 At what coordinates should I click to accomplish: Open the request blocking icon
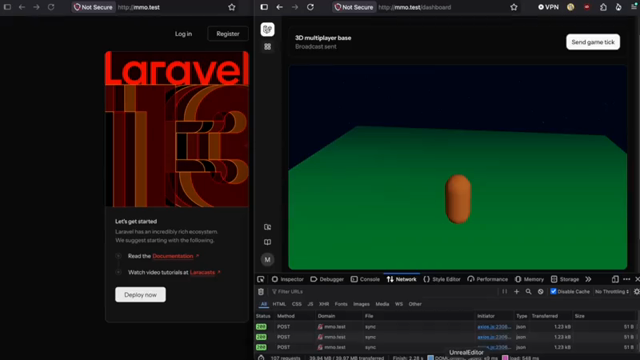540,291
